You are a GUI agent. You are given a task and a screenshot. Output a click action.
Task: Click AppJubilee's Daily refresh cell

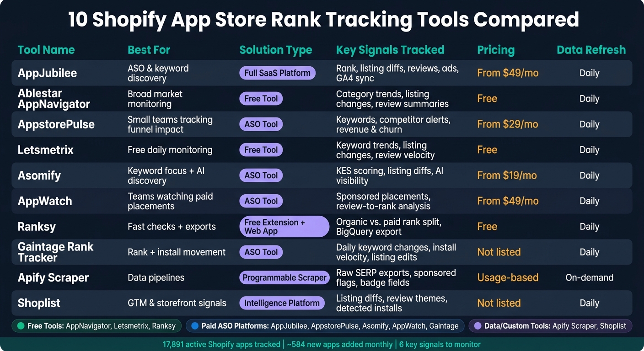click(589, 73)
